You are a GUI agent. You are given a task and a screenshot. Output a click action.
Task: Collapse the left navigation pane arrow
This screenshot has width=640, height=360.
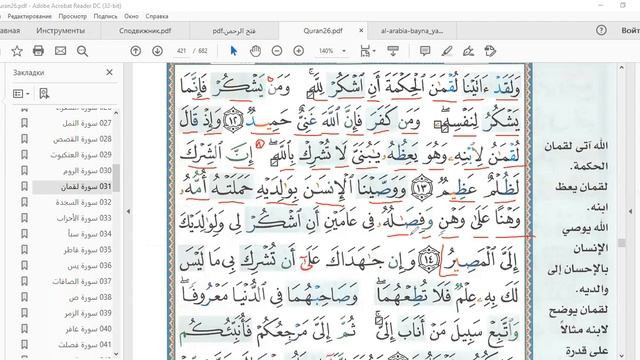tap(128, 211)
